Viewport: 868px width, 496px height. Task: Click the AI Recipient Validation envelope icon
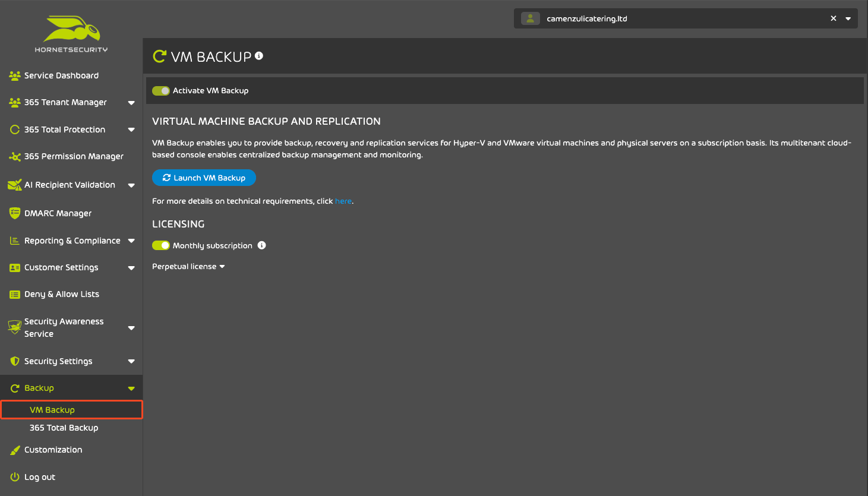click(15, 185)
